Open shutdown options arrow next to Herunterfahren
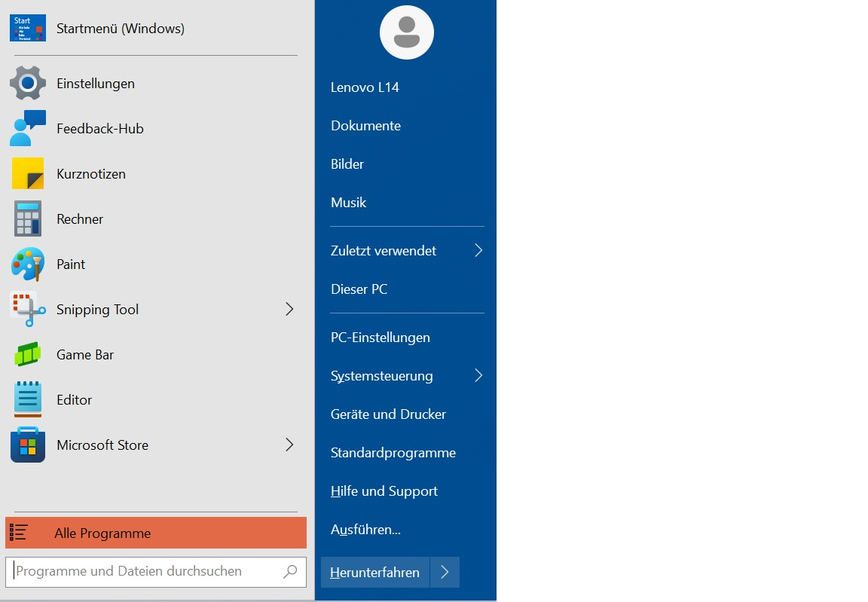Screen dimensions: 868x602 tap(445, 572)
